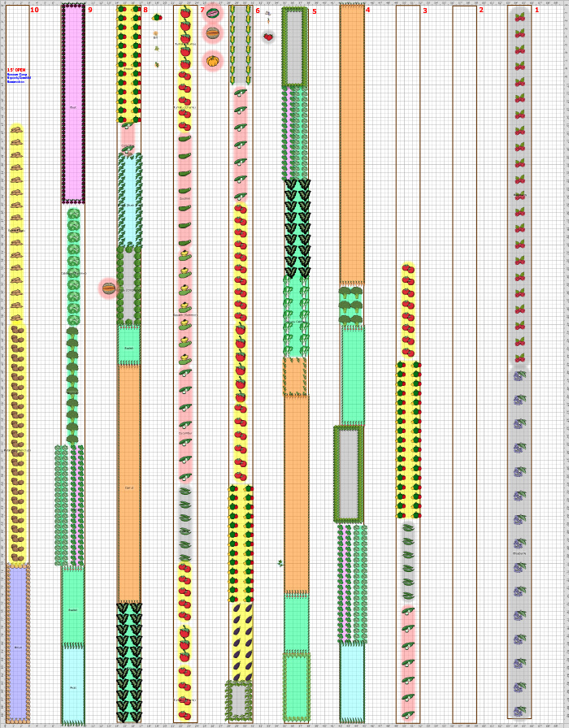
Task: Click the lavender block at bottom of bed 10
Action: click(x=18, y=642)
